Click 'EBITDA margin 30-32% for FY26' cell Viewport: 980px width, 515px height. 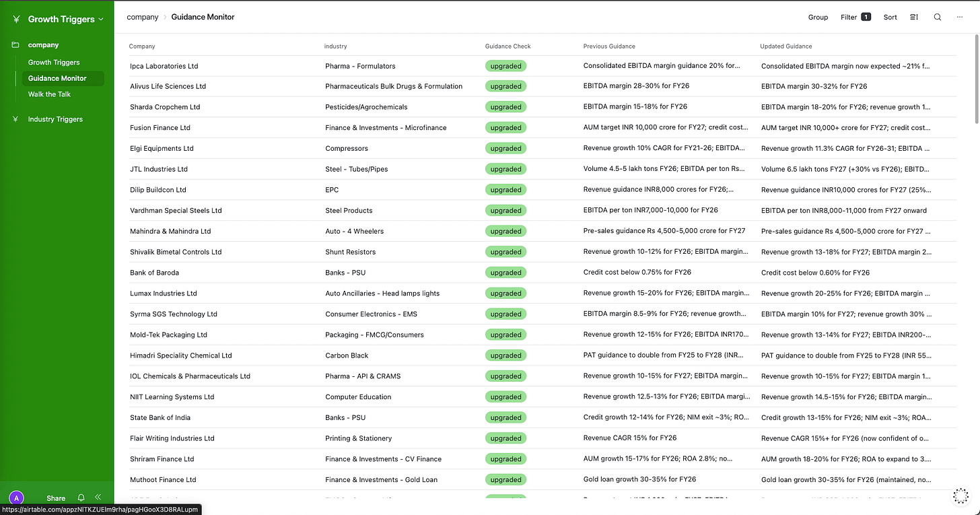[x=814, y=86]
